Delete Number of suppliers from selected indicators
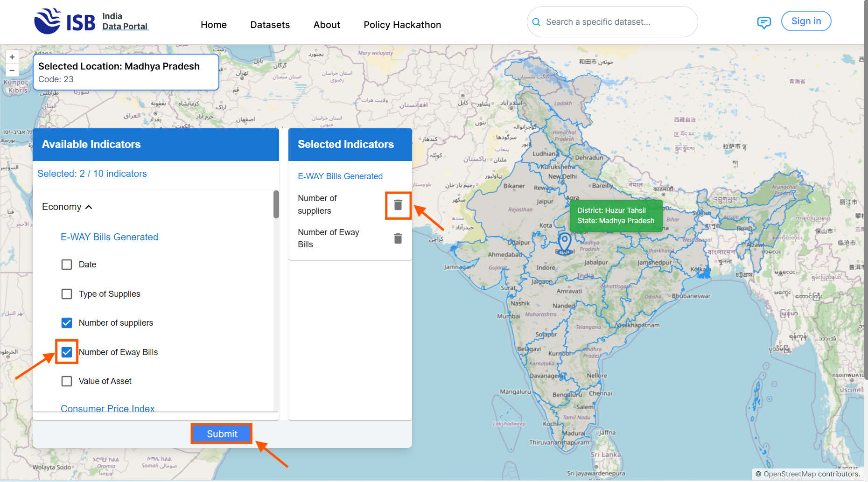 (x=398, y=205)
